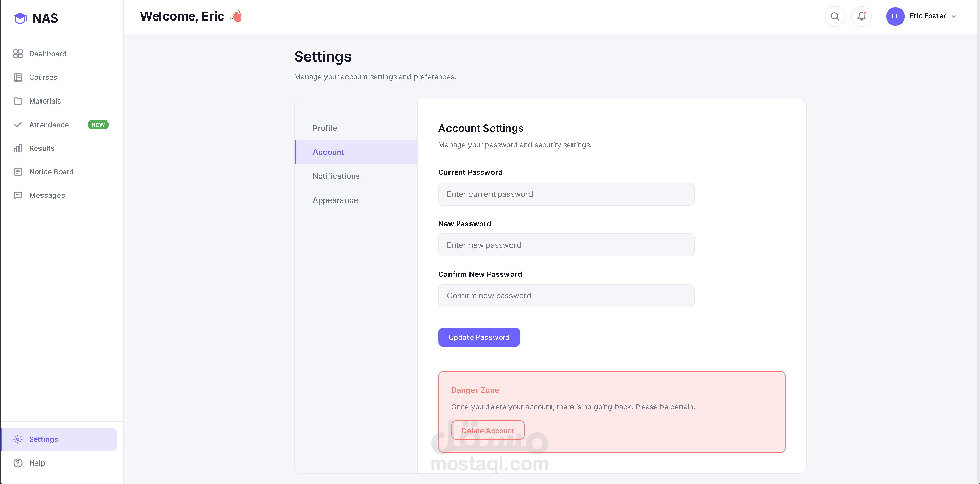The width and height of the screenshot is (980, 484).
Task: Click the Update Password button
Action: pos(479,337)
